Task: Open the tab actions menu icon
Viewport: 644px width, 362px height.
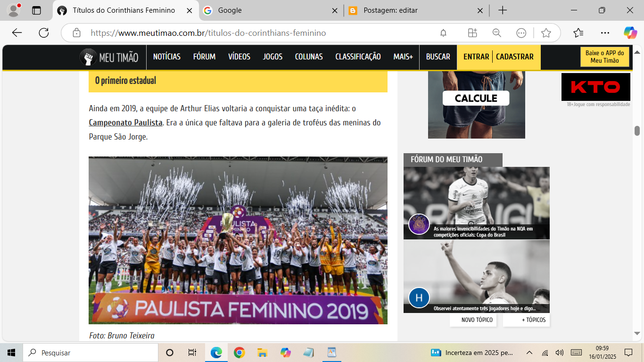Action: 36,10
